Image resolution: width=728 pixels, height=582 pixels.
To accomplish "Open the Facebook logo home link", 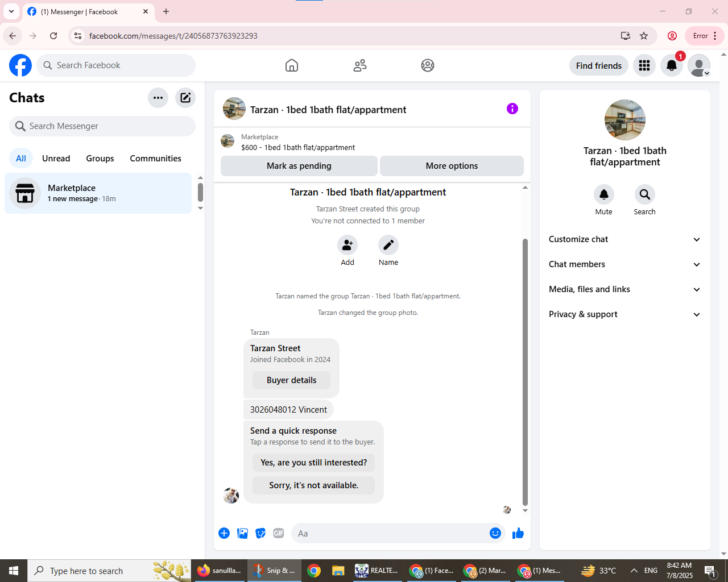I will click(x=20, y=65).
